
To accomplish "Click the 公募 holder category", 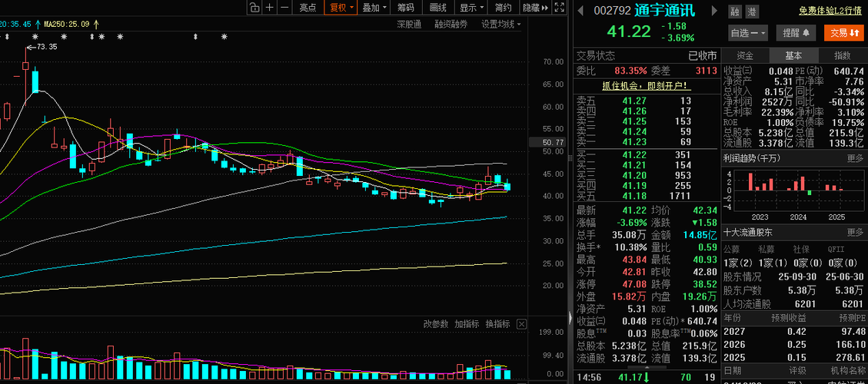I will pyautogui.click(x=732, y=249).
